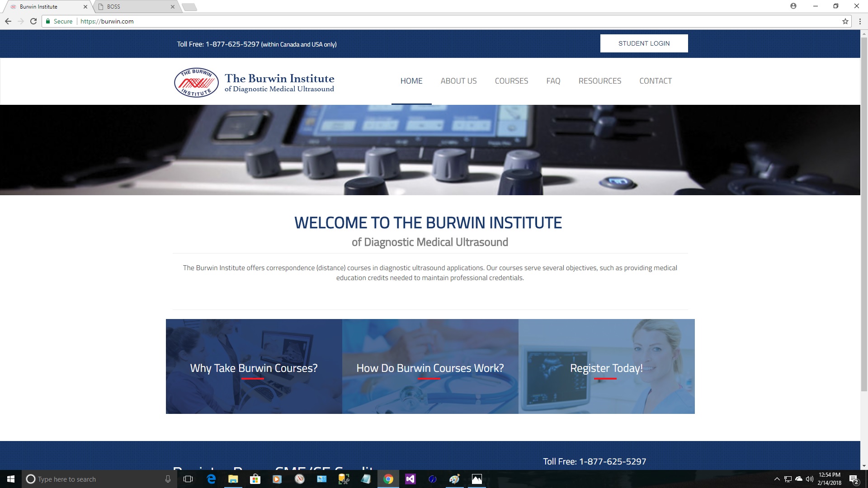This screenshot has width=868, height=488.
Task: Open Why Take Burwin Courses? tile
Action: 254,366
